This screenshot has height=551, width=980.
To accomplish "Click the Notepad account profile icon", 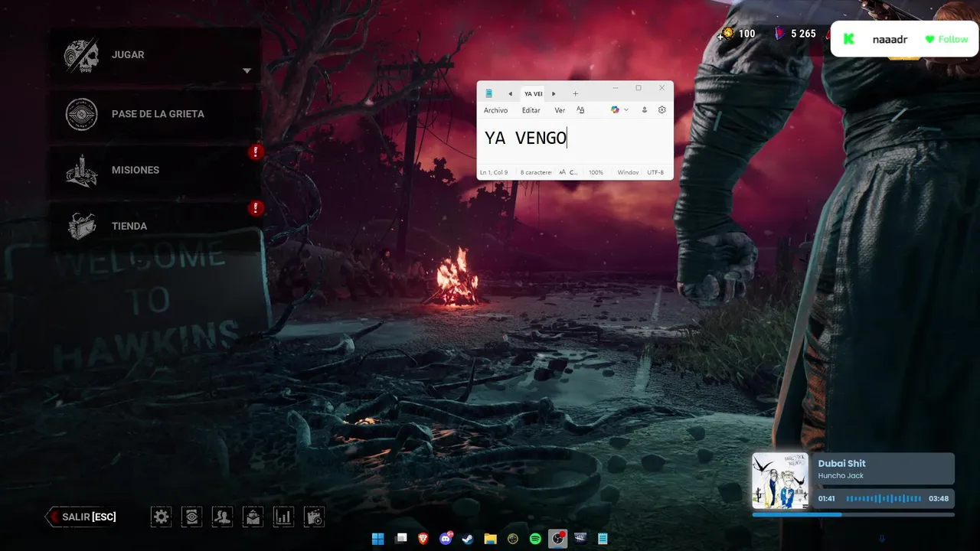I will tap(645, 110).
